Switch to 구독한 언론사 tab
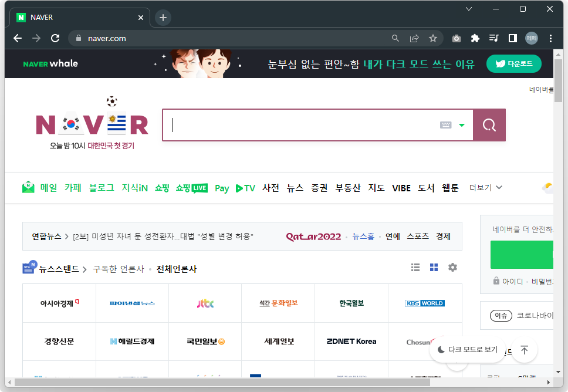The width and height of the screenshot is (568, 392). [119, 269]
